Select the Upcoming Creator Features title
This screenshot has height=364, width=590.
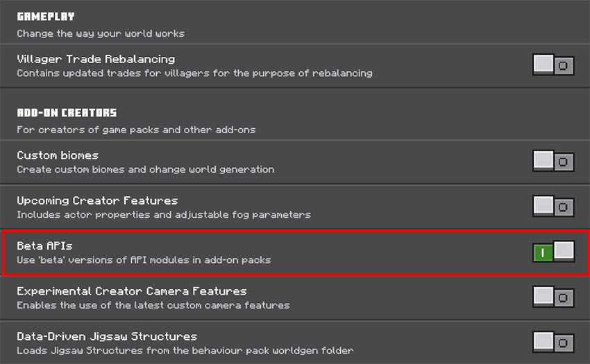pyautogui.click(x=97, y=200)
